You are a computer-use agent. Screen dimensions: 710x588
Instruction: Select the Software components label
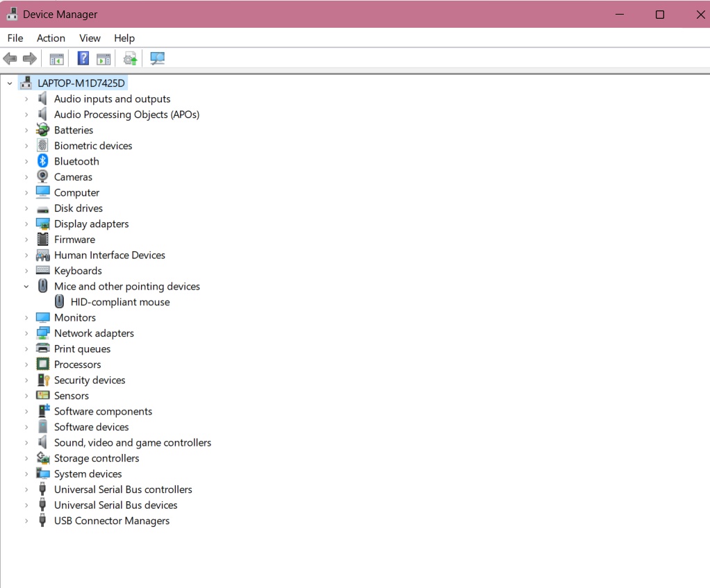pos(104,411)
